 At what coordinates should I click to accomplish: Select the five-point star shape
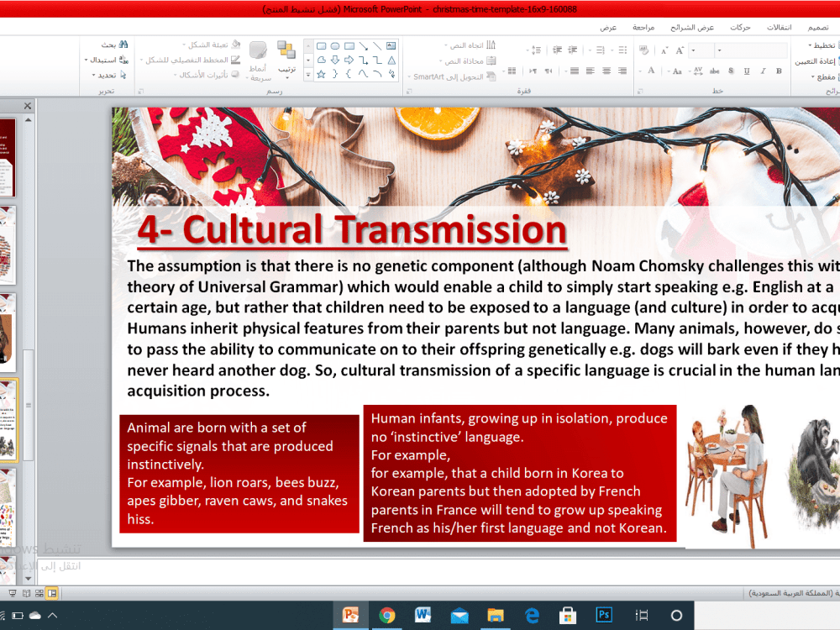[322, 75]
